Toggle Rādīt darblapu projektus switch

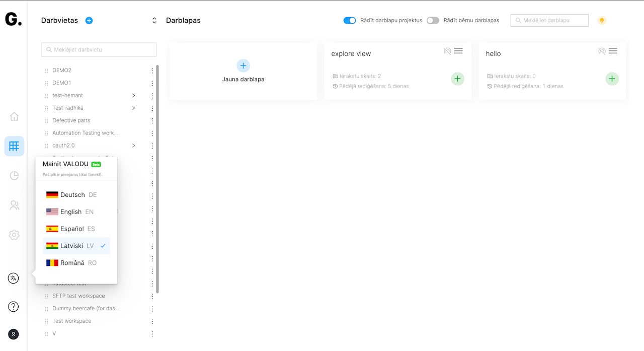350,21
